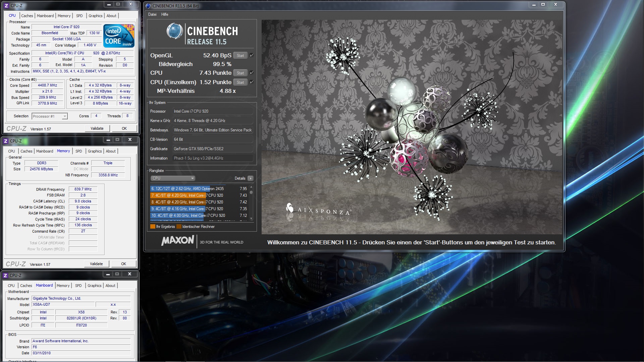The image size is (644, 362).
Task: Select ranking entry 8 with 7.42 score
Action: point(199,202)
